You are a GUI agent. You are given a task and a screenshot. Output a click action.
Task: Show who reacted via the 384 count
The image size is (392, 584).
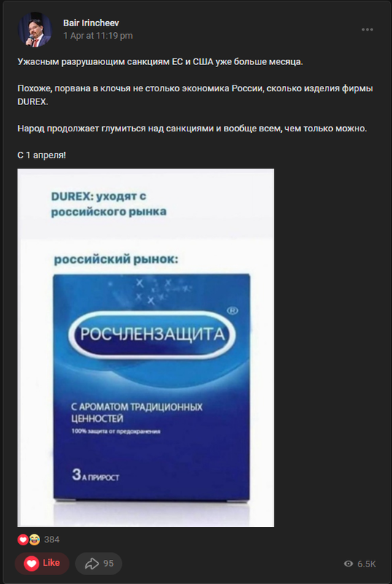(52, 539)
